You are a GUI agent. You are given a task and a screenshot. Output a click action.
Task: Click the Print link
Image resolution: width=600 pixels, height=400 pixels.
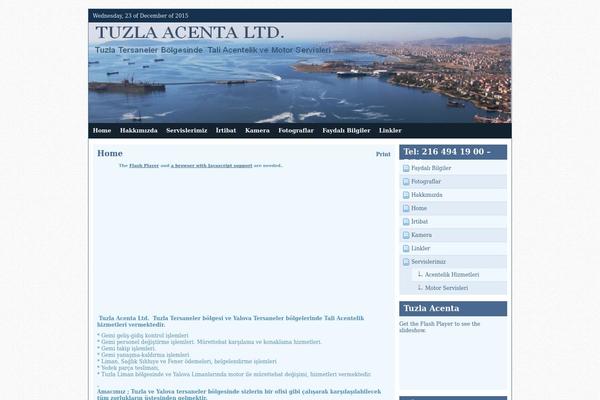[x=383, y=154]
